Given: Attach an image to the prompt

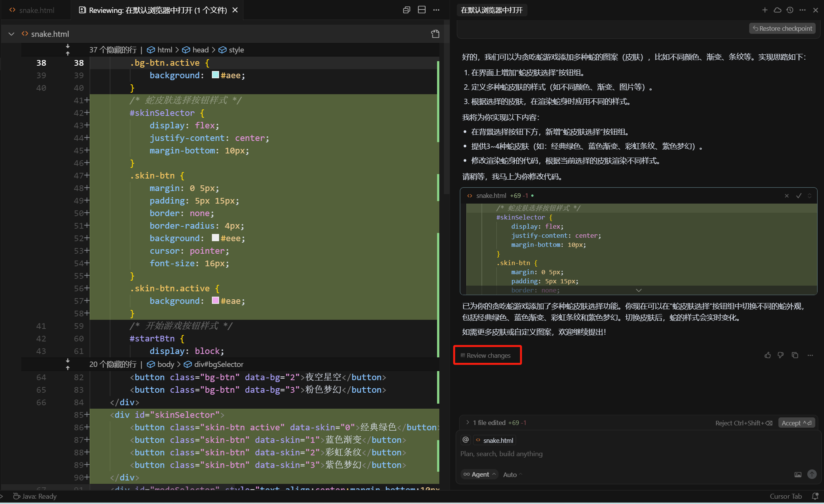Looking at the screenshot, I should click(798, 474).
